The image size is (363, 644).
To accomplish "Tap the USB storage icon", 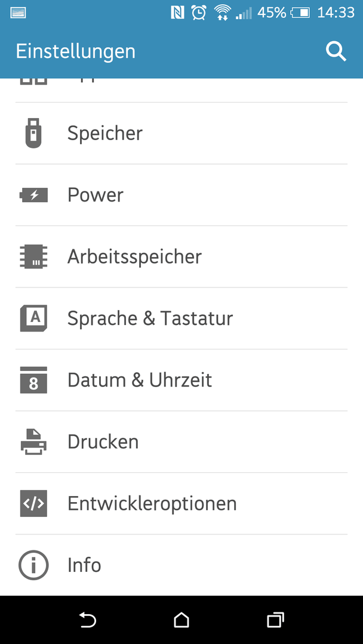I will (x=33, y=133).
